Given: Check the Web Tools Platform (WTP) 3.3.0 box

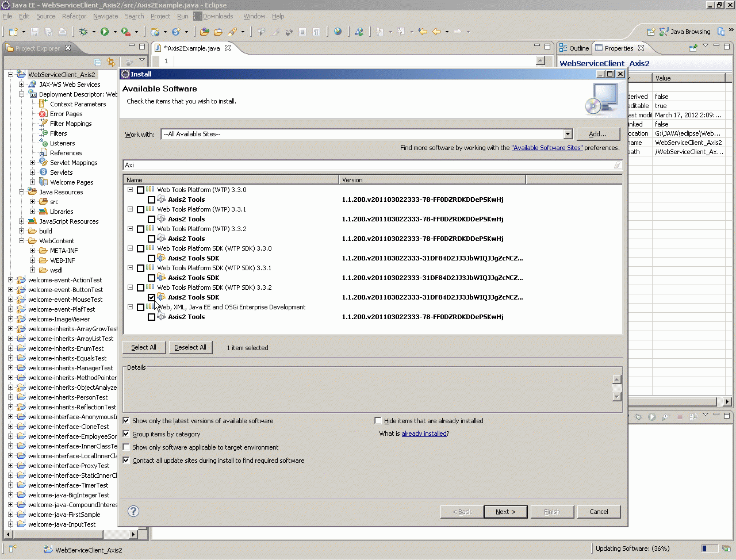Looking at the screenshot, I should [140, 190].
